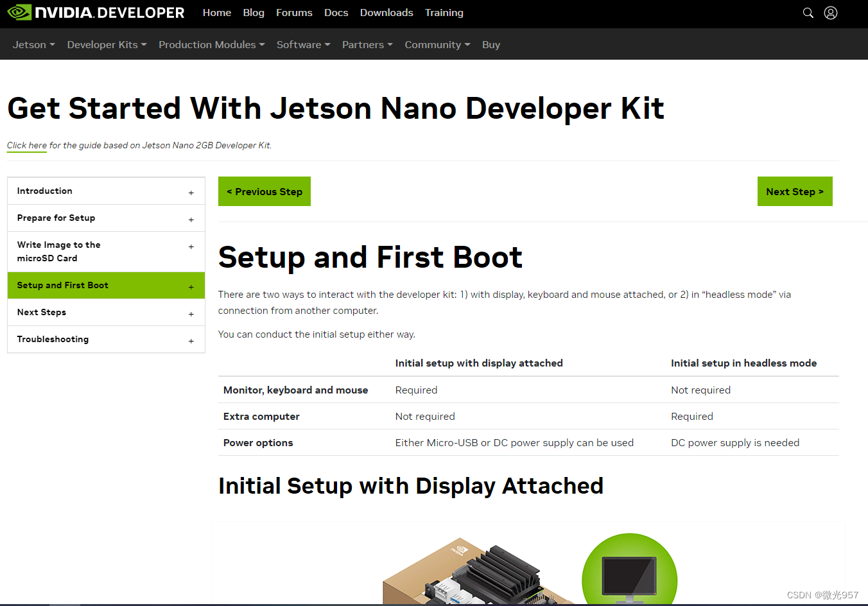Click 'Either Micro-USB or DC power supply' cell

click(x=514, y=442)
